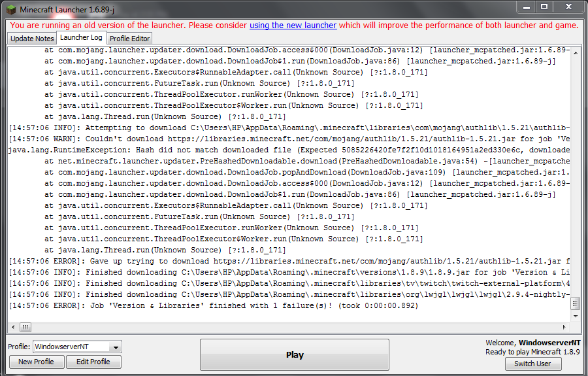Open the Profile dropdown showing WindowserverNT
Viewport: 588px width, 376px height.
77,347
